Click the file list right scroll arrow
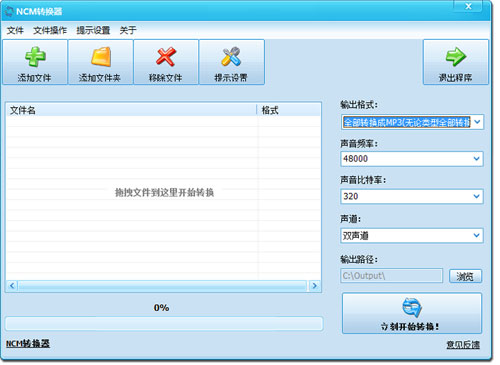 click(314, 286)
